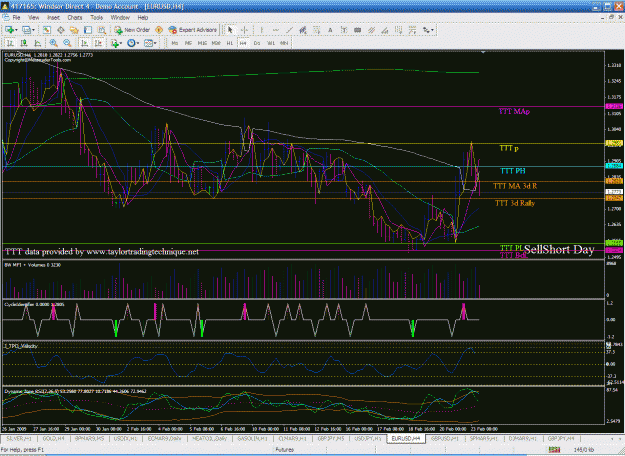Zoom in on the chart
The width and height of the screenshot is (625, 456).
pos(53,43)
